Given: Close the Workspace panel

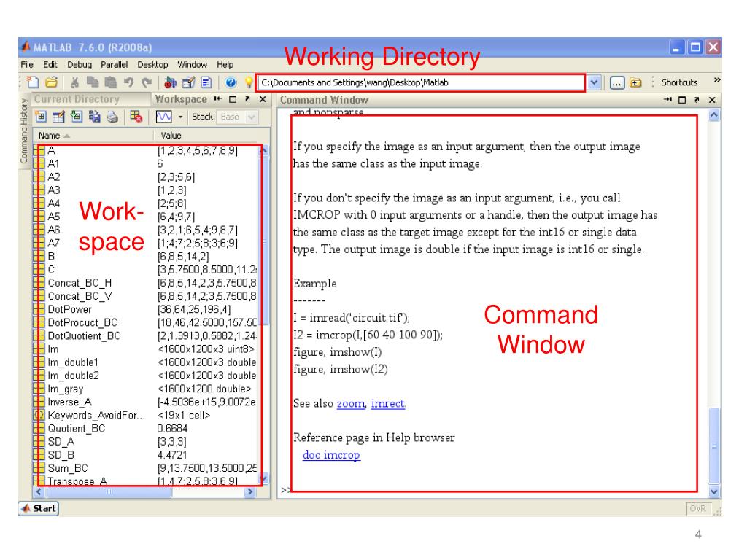Looking at the screenshot, I should 263,99.
